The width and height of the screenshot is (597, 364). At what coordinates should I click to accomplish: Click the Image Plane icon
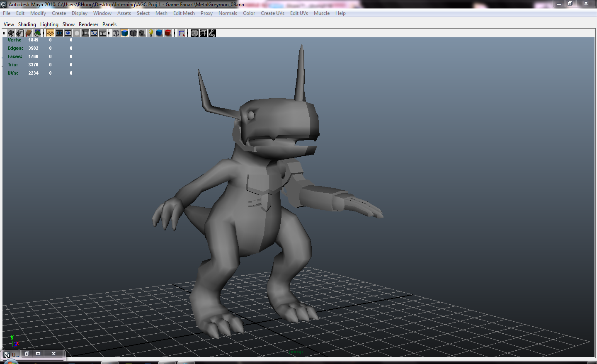click(37, 33)
